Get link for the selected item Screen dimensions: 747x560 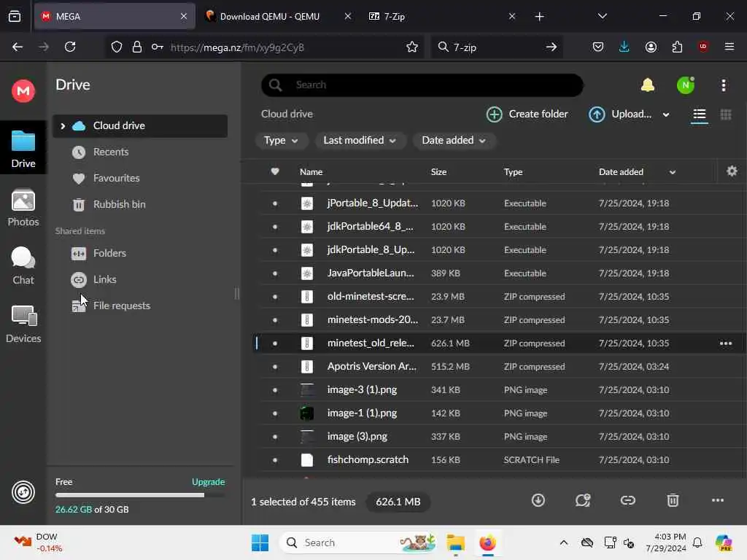coord(627,500)
